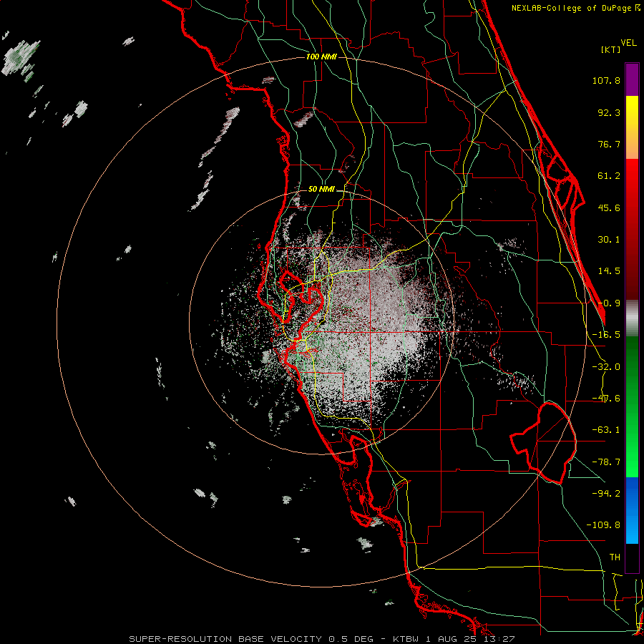
Task: Click the [KT] units label
Action: click(610, 49)
